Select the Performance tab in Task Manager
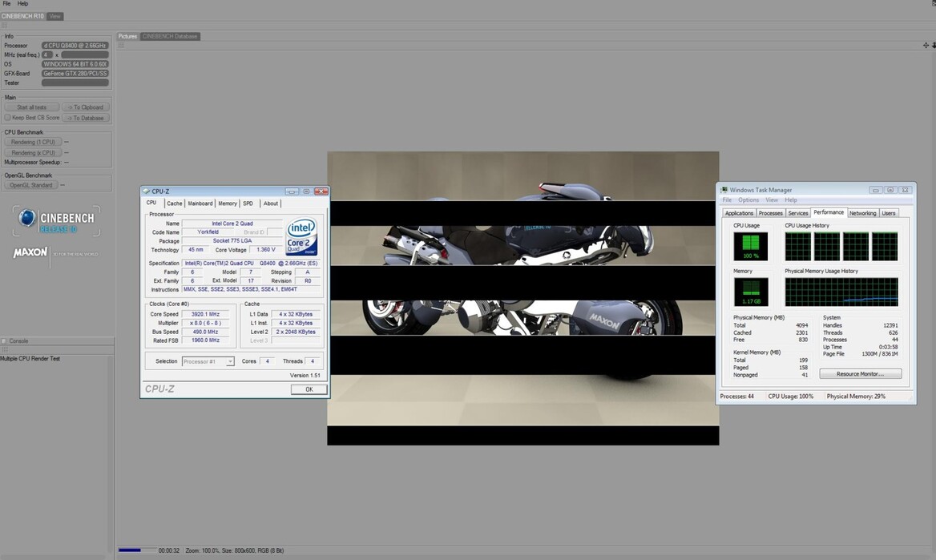Image resolution: width=936 pixels, height=560 pixels. 829,212
